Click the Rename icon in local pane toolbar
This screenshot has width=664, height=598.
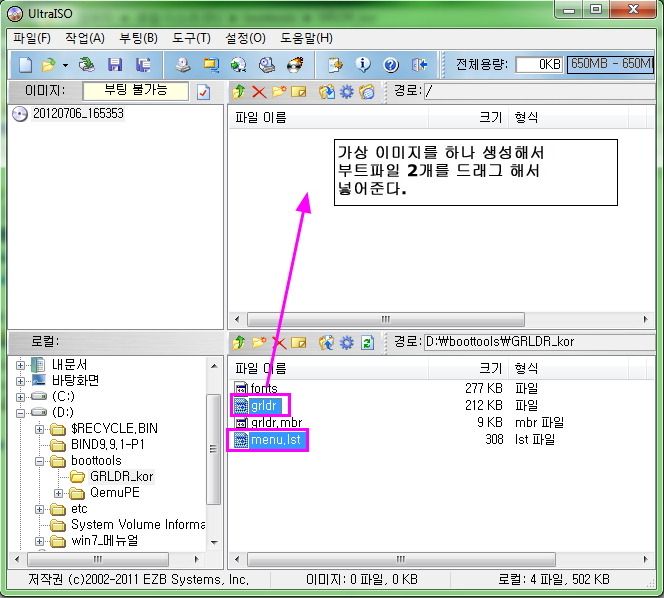click(x=299, y=343)
